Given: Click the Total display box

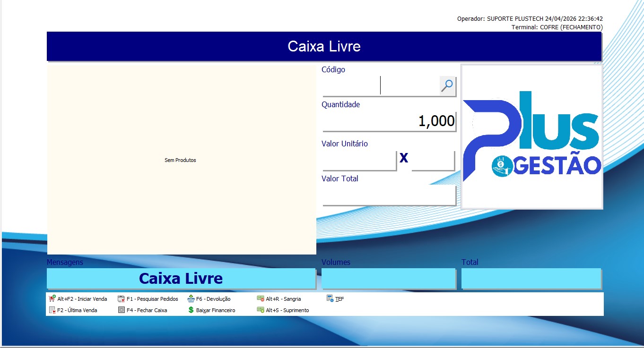Looking at the screenshot, I should (x=531, y=278).
